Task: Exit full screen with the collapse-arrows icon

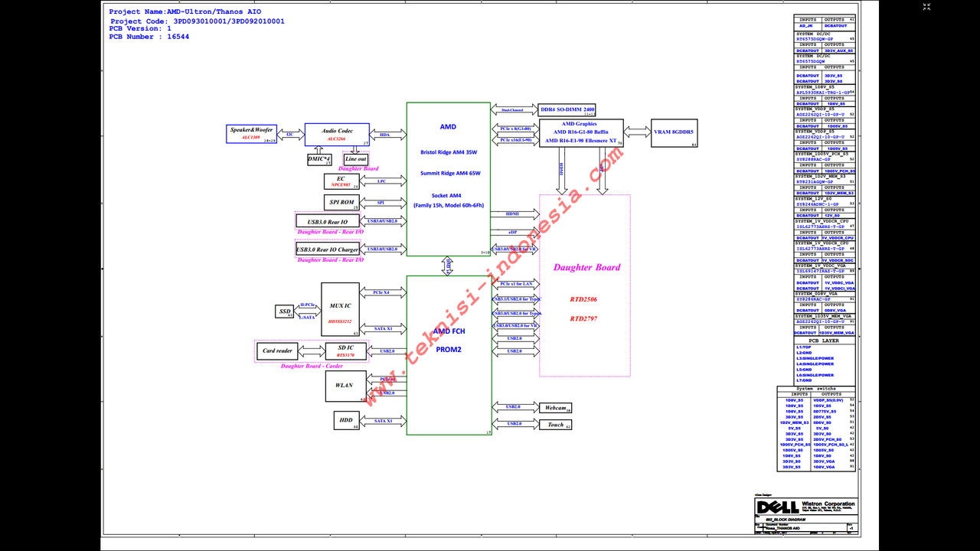Action: pyautogui.click(x=926, y=7)
